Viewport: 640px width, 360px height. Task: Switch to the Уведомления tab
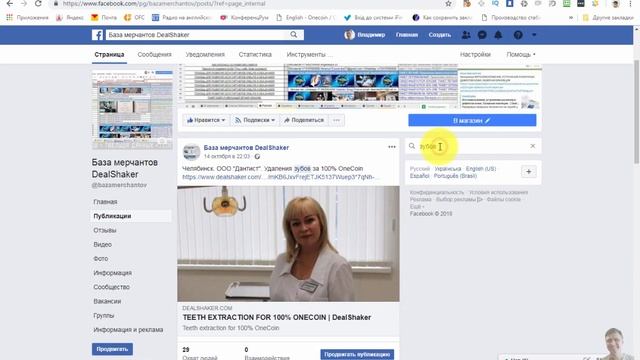pos(205,54)
